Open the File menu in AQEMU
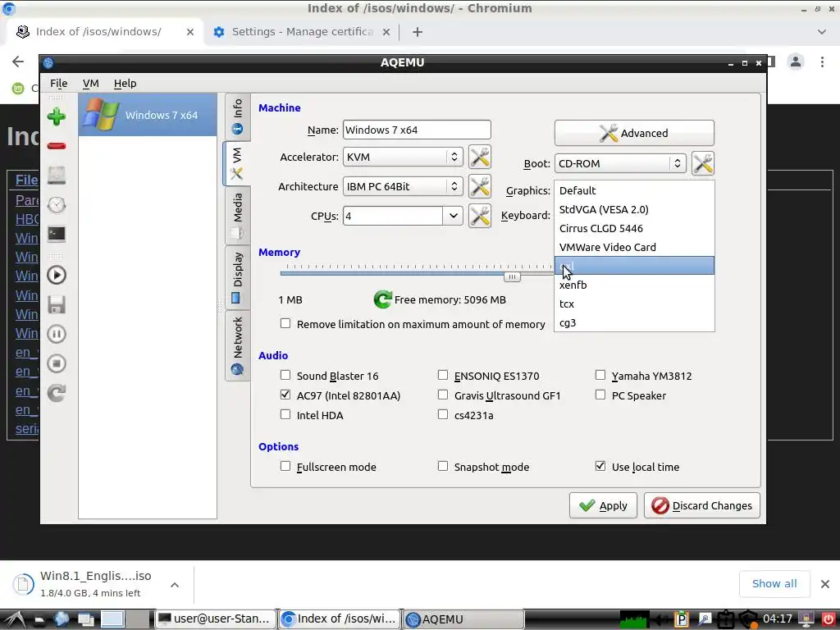 coord(58,83)
